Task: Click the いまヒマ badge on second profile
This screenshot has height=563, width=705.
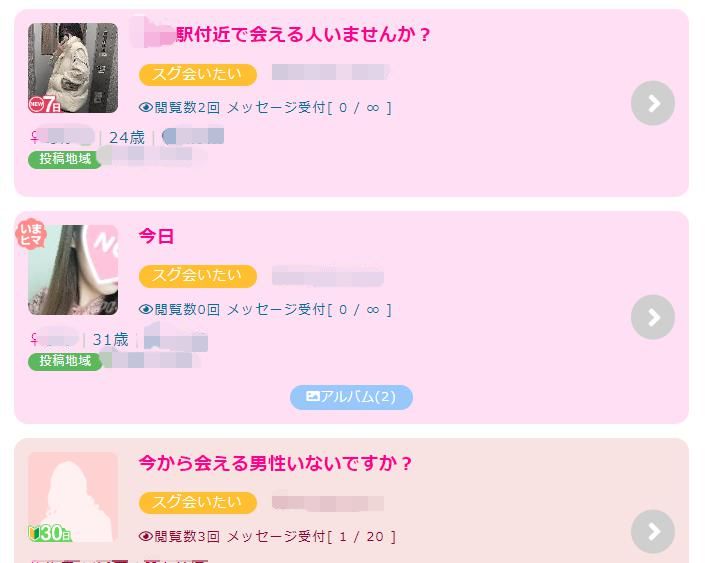Action: 31,234
